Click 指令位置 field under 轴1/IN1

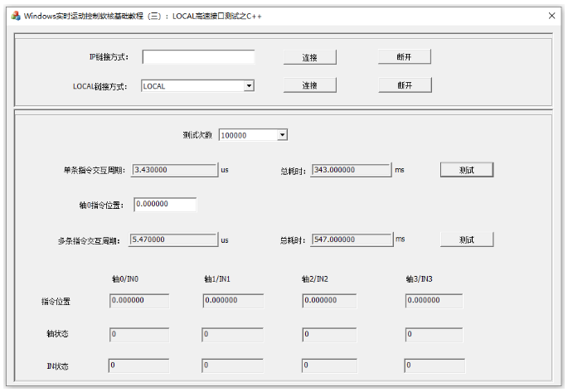pyautogui.click(x=233, y=301)
